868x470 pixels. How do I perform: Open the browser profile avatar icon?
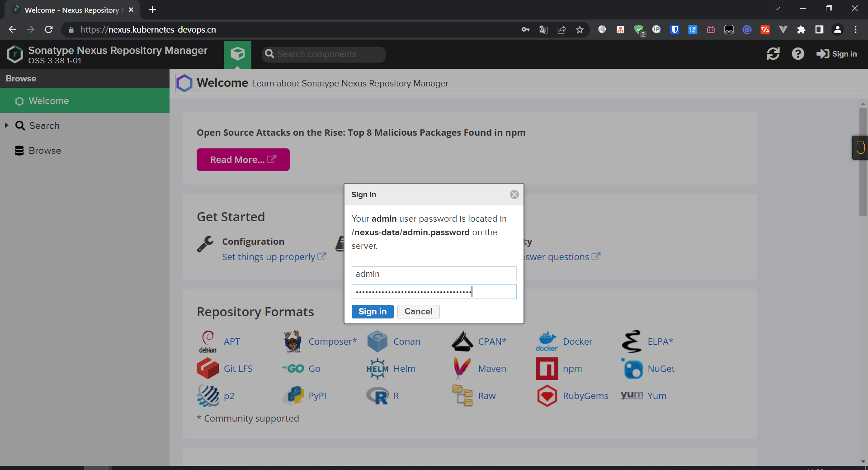click(x=837, y=29)
